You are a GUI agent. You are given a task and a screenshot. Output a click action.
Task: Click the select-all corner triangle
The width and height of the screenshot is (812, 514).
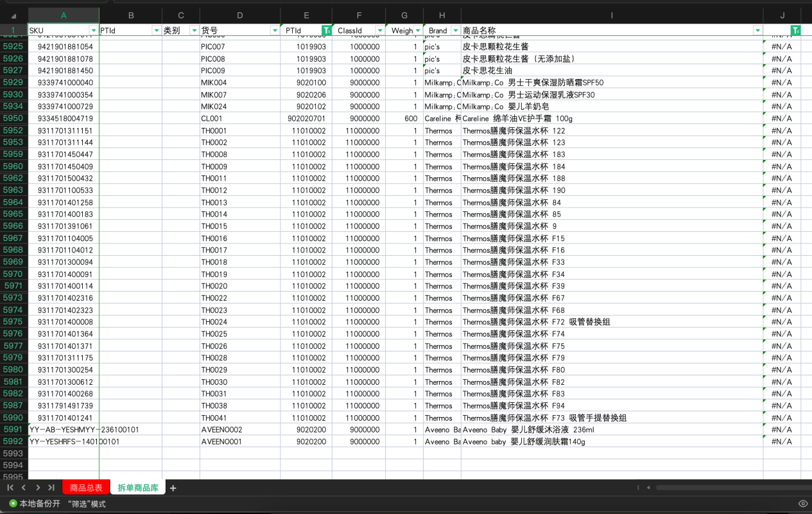[x=13, y=15]
